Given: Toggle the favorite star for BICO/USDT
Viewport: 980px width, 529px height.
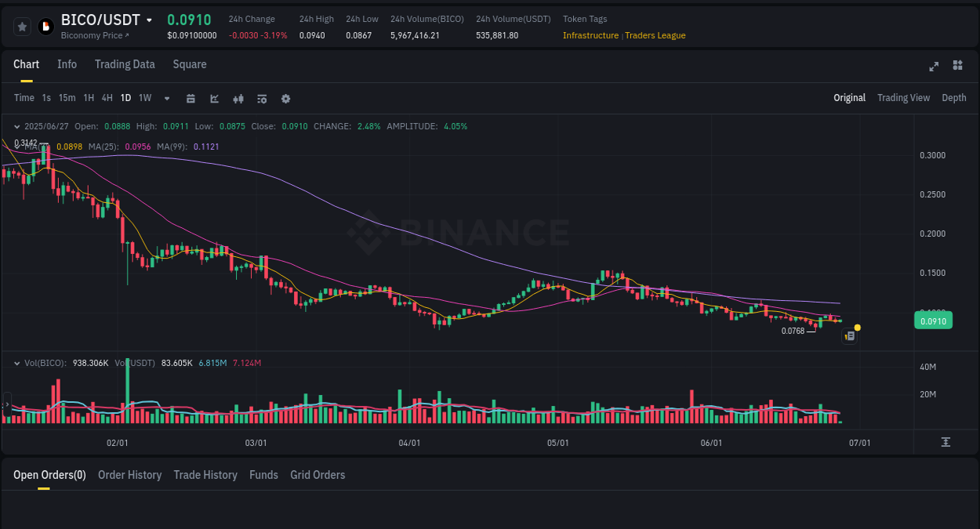Looking at the screenshot, I should point(22,26).
